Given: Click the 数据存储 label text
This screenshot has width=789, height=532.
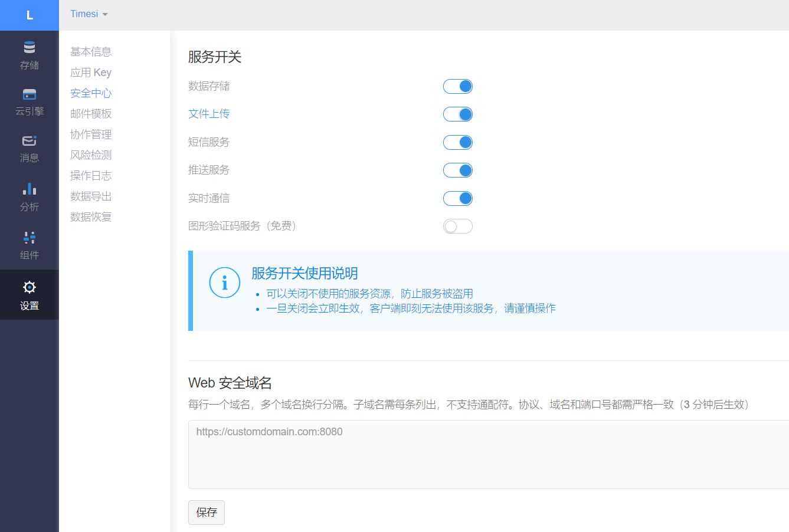Looking at the screenshot, I should click(x=209, y=86).
